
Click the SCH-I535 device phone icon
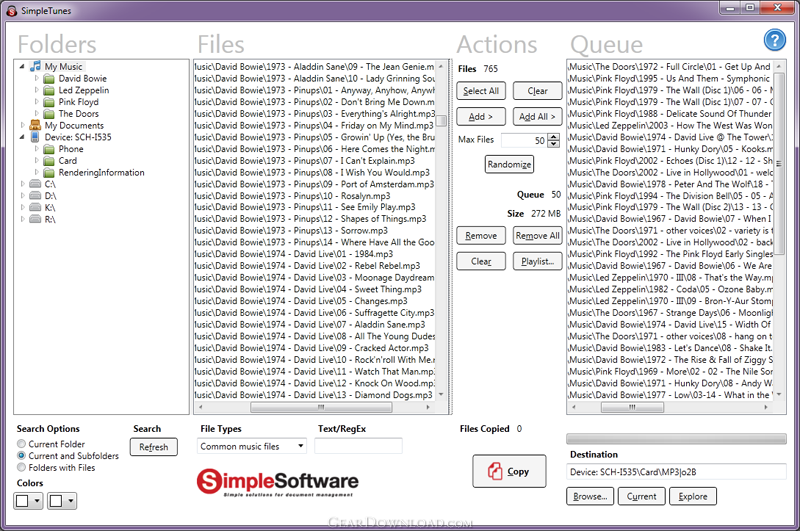tap(35, 137)
